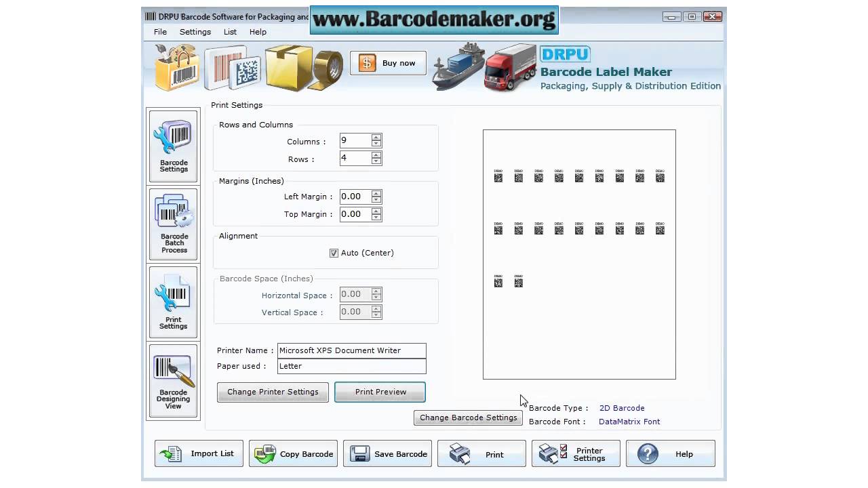This screenshot has width=868, height=488.
Task: Decrease the Top Margin value
Action: pos(376,218)
